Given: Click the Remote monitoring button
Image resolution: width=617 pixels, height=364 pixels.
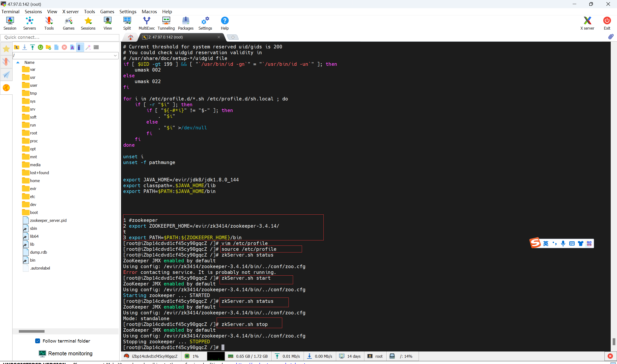Looking at the screenshot, I should (x=66, y=353).
